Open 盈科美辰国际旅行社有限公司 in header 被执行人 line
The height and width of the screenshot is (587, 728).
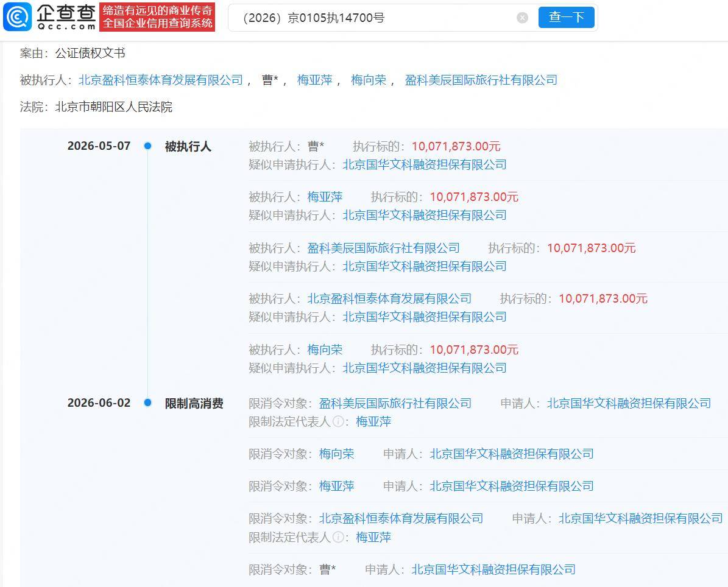click(x=481, y=80)
